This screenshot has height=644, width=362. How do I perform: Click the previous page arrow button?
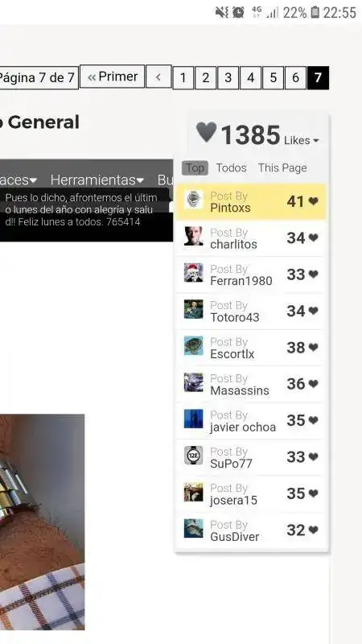158,76
